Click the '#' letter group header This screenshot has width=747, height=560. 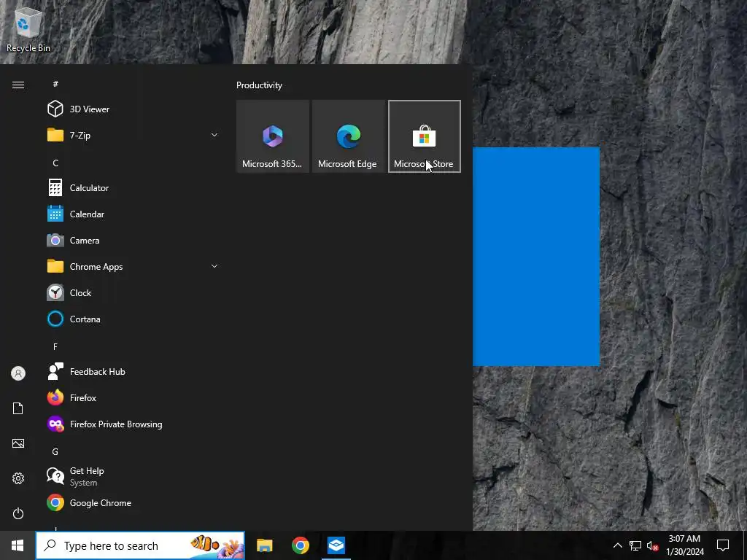(55, 84)
